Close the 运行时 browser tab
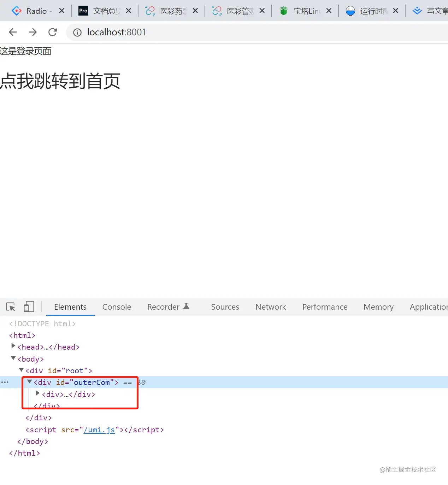Screen dimensions: 448x485 (396, 11)
